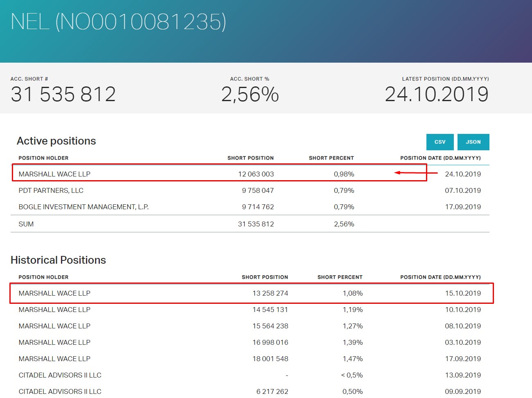The height and width of the screenshot is (398, 532).
Task: Select historical Marshall Wace 15 564 238 position
Action: tap(270, 326)
